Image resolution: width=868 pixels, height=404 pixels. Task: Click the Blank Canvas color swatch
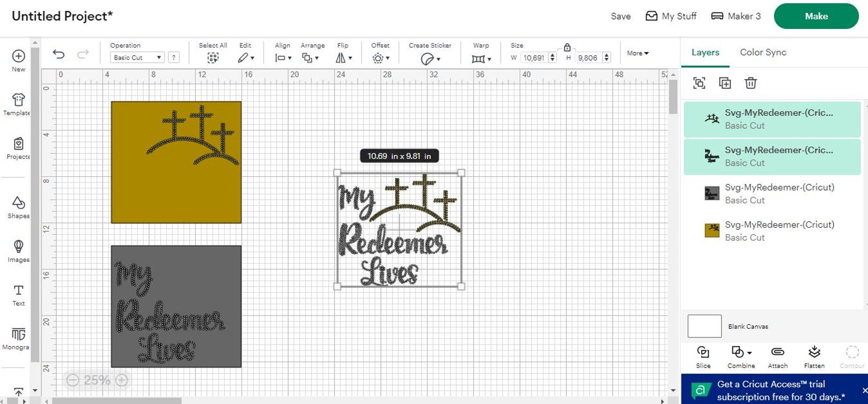click(x=704, y=326)
